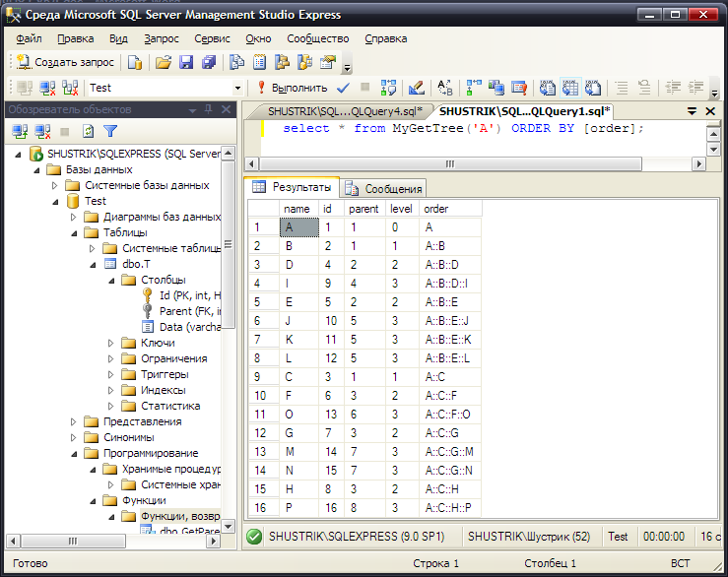
Task: Open the Template Explorer icon
Action: click(x=304, y=62)
